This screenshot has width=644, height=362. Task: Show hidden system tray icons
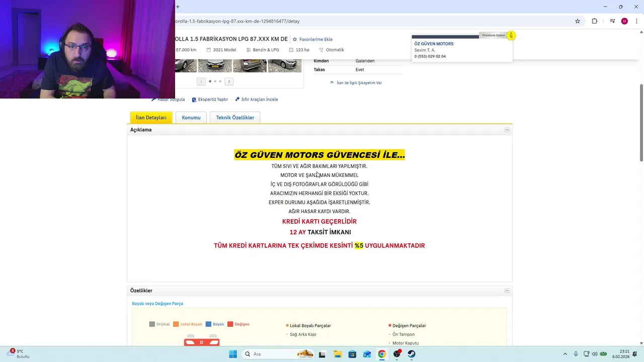click(x=565, y=354)
